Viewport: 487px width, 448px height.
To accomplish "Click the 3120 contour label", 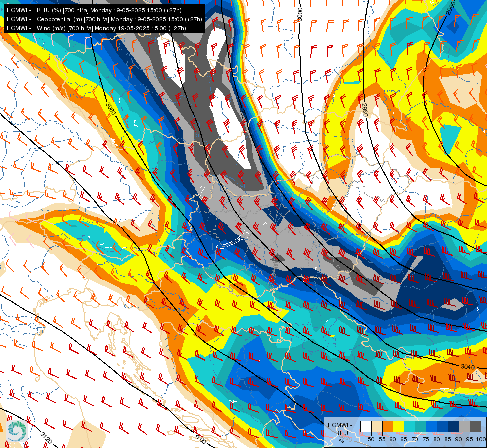I will click(47, 438).
